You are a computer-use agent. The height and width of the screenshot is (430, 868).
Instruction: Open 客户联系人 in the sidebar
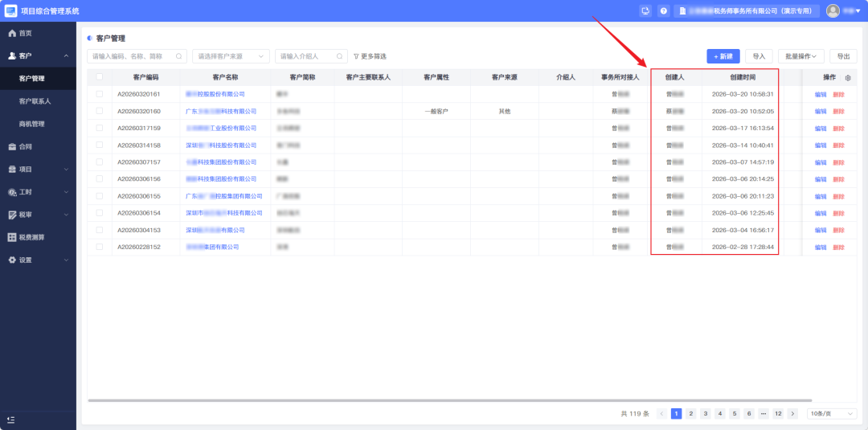pos(35,101)
